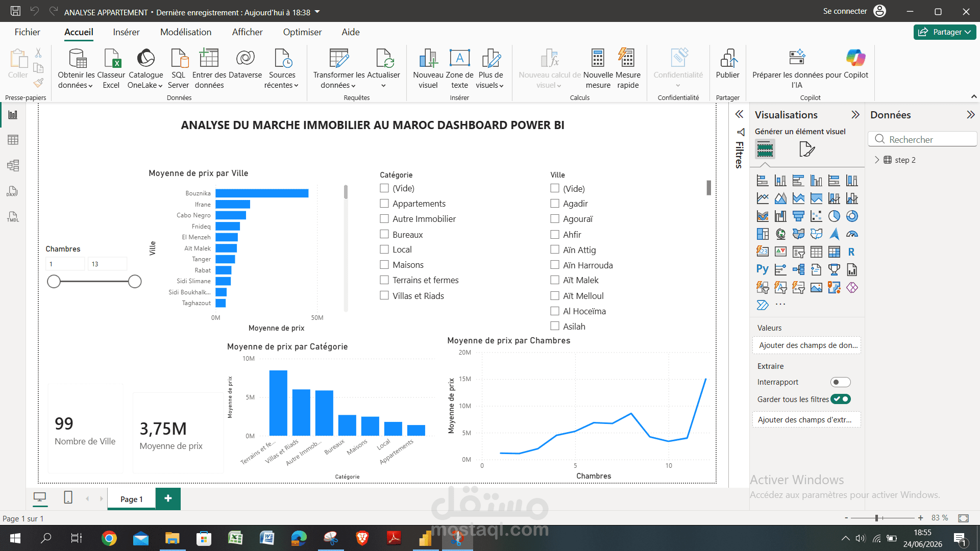The image size is (980, 551).
Task: Switch to the Insérer ribbon tab
Action: pyautogui.click(x=126, y=32)
